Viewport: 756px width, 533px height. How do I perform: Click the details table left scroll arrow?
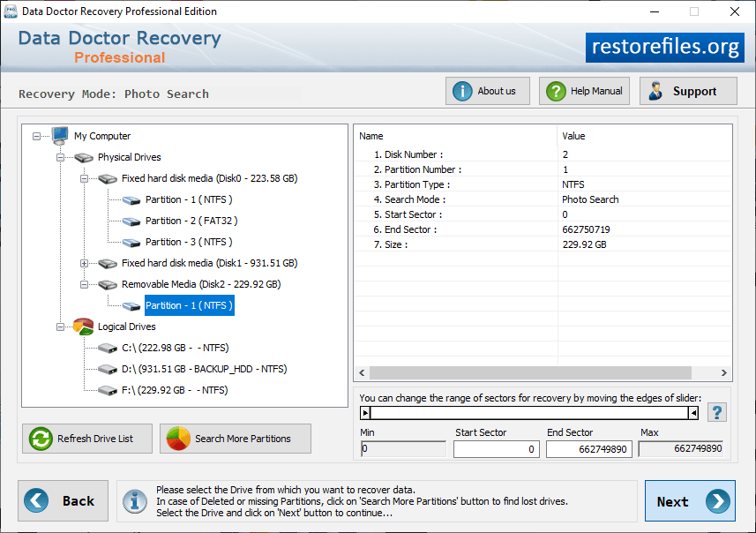362,373
